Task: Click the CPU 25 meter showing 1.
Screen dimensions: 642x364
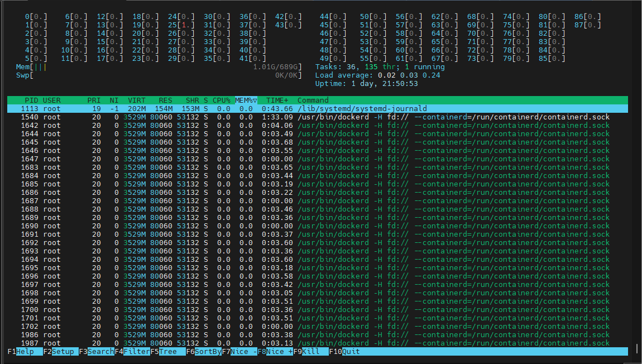Action: pos(181,25)
